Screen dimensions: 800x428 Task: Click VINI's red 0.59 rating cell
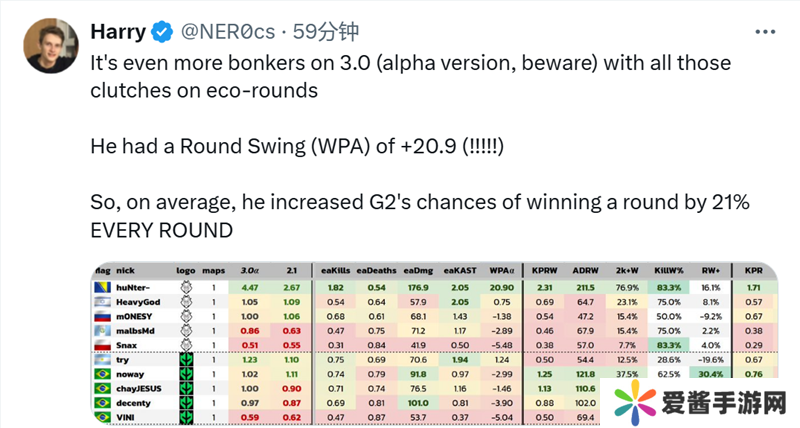pyautogui.click(x=250, y=415)
